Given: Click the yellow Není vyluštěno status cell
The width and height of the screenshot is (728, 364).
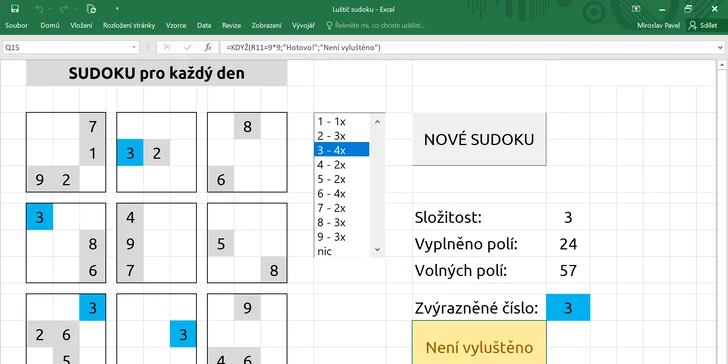Looking at the screenshot, I should [x=479, y=342].
